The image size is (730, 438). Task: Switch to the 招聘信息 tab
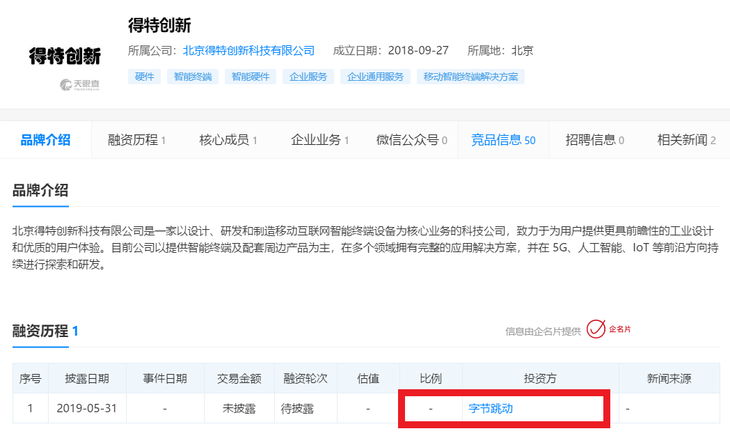tap(595, 140)
